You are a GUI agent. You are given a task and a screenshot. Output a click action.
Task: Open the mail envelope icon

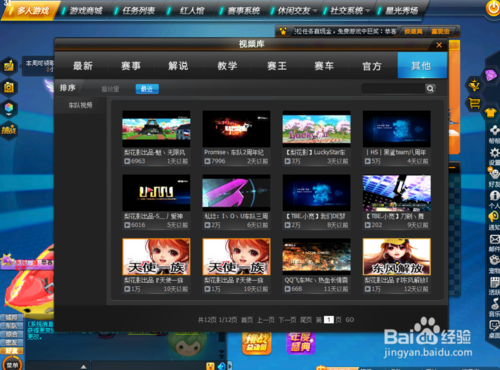(494, 239)
